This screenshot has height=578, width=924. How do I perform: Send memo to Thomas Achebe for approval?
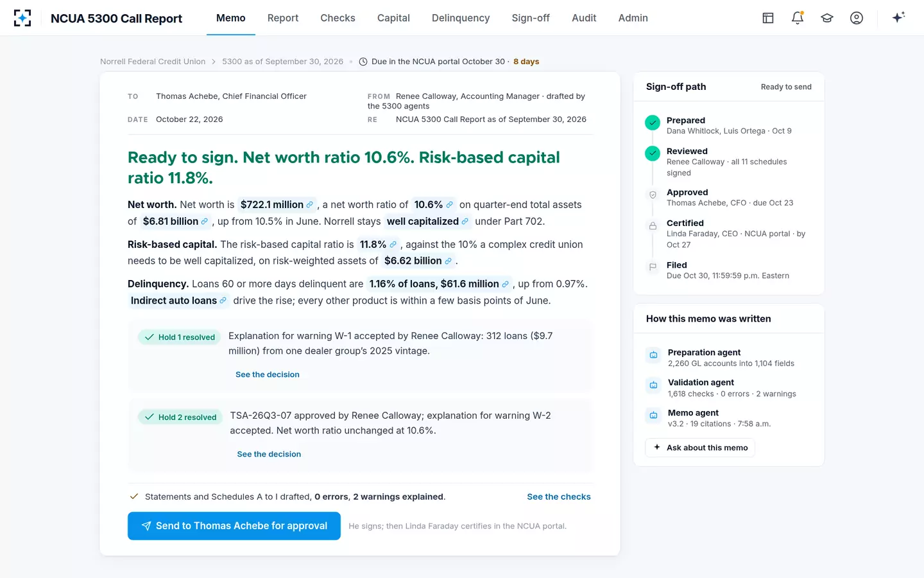tap(234, 526)
